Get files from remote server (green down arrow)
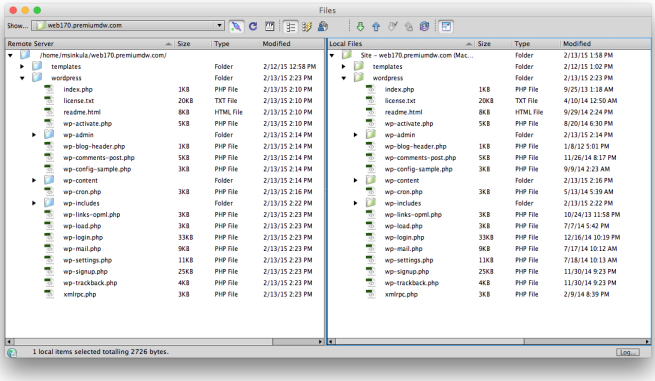Screen dimensions: 655x381 pos(360,27)
